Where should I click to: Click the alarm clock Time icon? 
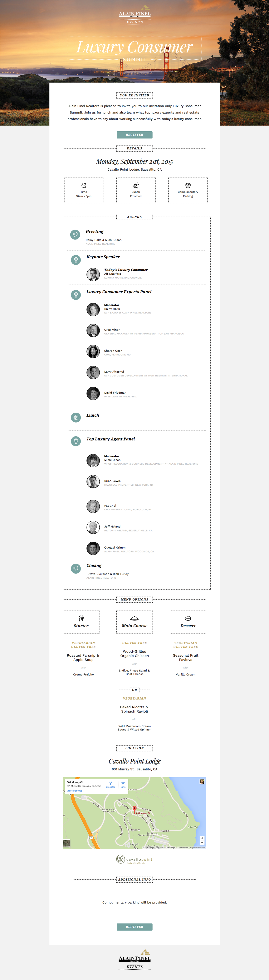pos(84,185)
